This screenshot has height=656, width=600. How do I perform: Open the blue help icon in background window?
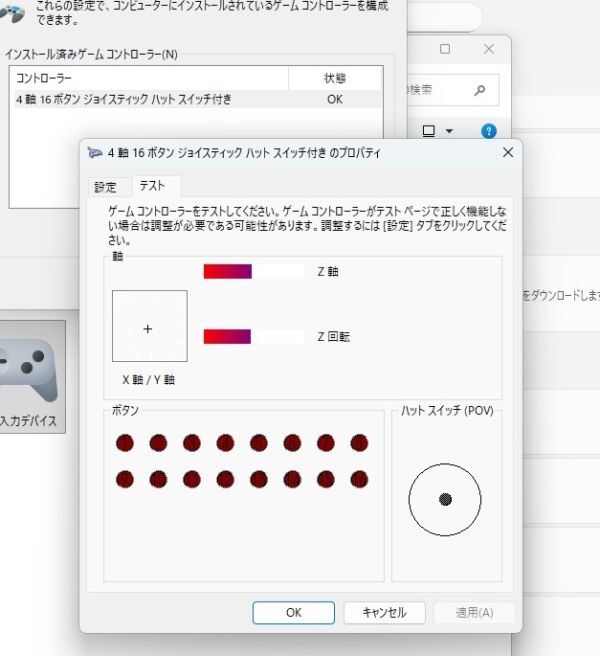coord(489,131)
